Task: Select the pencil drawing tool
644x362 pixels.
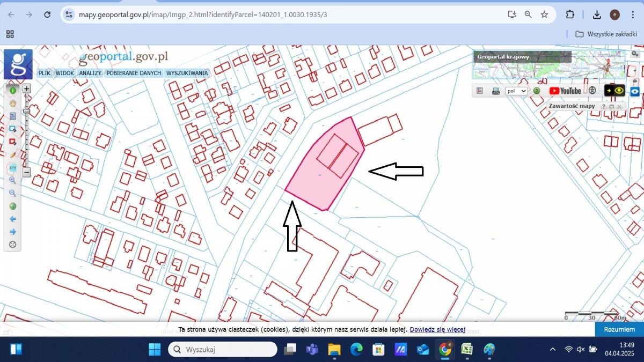Action: (12, 154)
